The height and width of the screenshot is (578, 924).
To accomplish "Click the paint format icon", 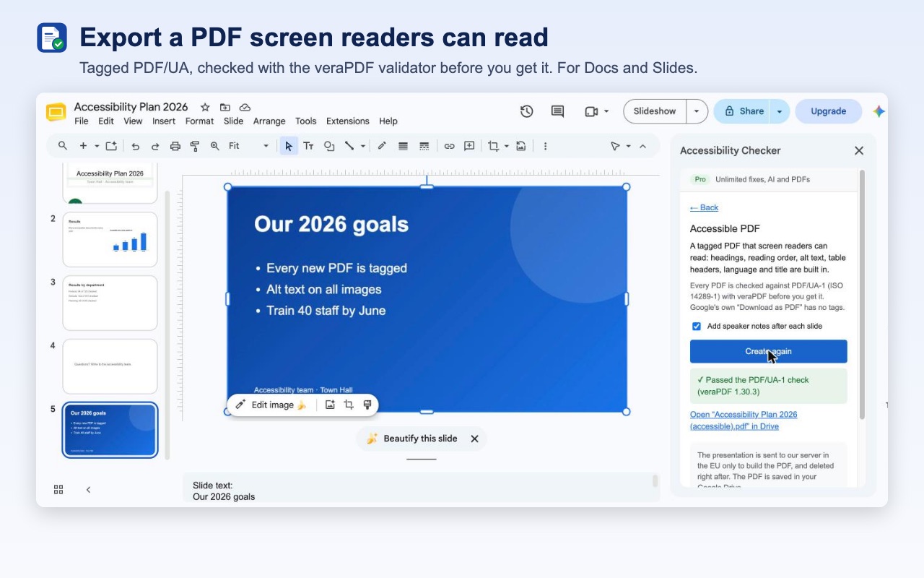I will coord(195,146).
